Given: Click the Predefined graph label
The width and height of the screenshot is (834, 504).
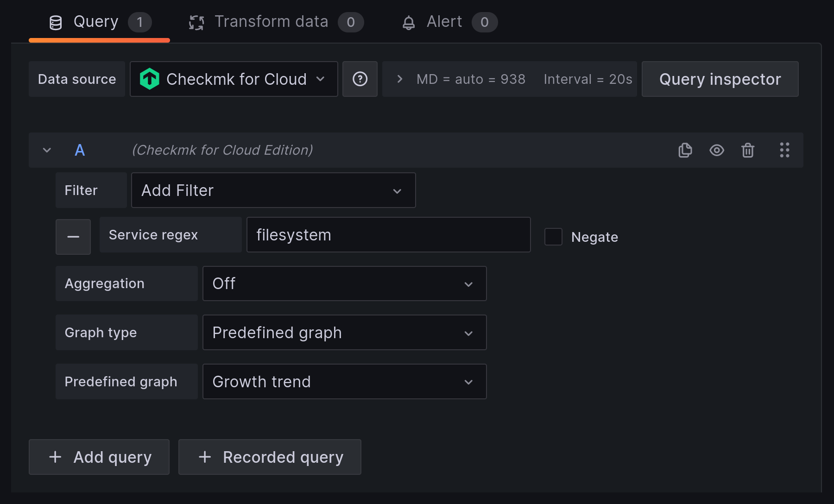Looking at the screenshot, I should [x=126, y=382].
